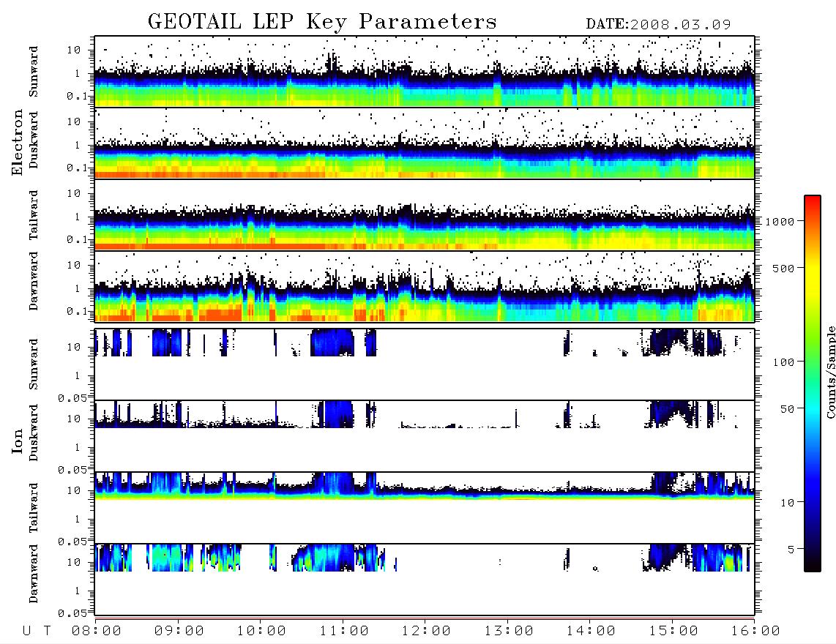The image size is (836, 644).
Task: Select the Ion "Duskward" panel label
Action: [33, 433]
